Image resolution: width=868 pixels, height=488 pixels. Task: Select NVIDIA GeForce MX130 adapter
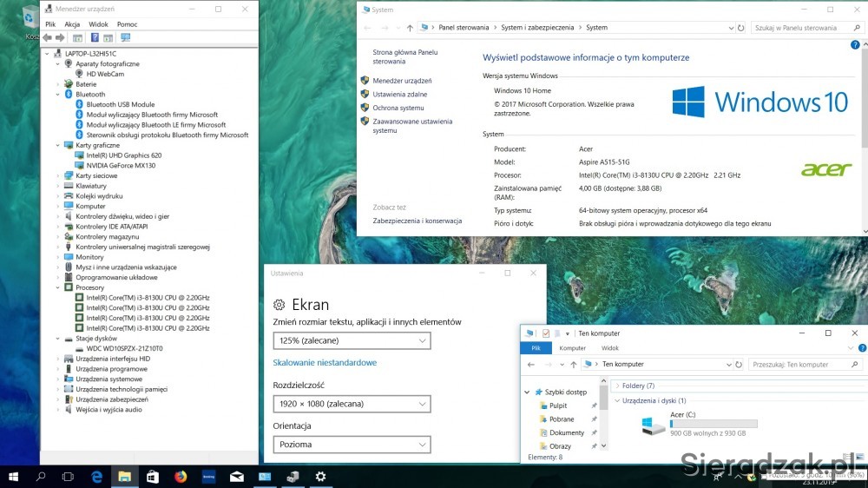pos(121,165)
